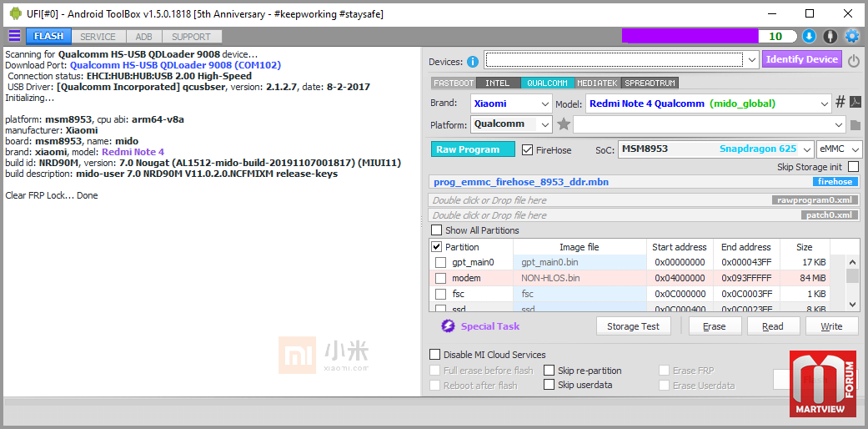Click the patch0.xml file drop field
This screenshot has height=429, width=868.
coord(645,215)
